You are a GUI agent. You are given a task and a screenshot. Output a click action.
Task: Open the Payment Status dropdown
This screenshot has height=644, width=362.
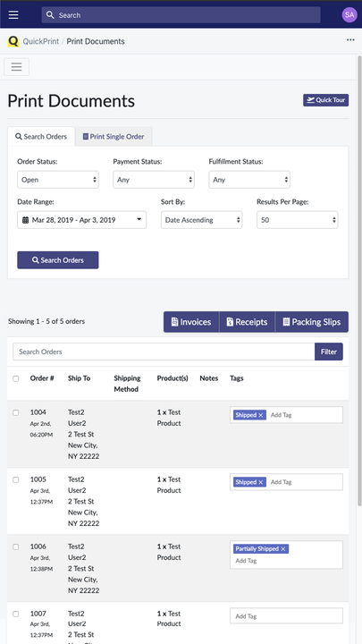tap(154, 180)
